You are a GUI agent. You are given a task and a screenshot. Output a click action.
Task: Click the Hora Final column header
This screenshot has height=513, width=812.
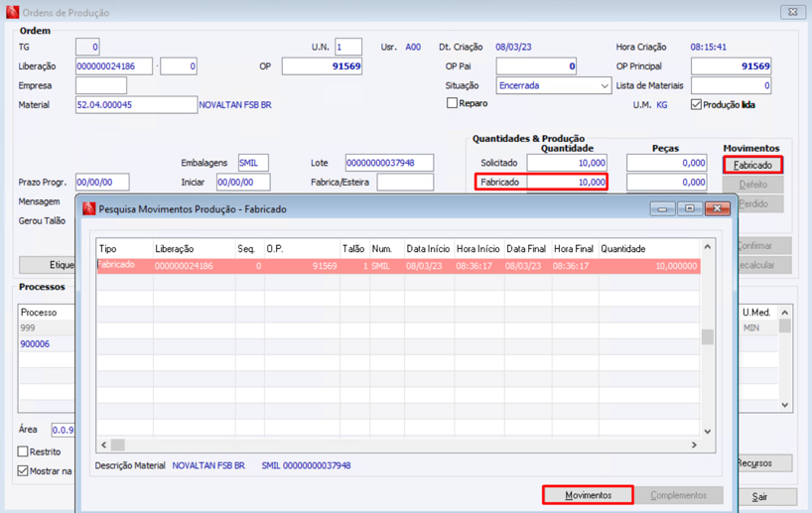(575, 249)
